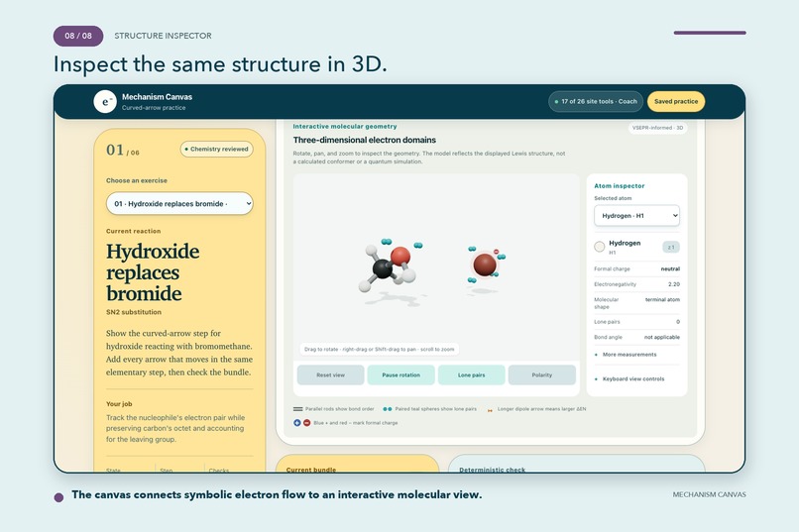Toggle Lone pairs display
This screenshot has height=532, width=799.
pos(471,375)
